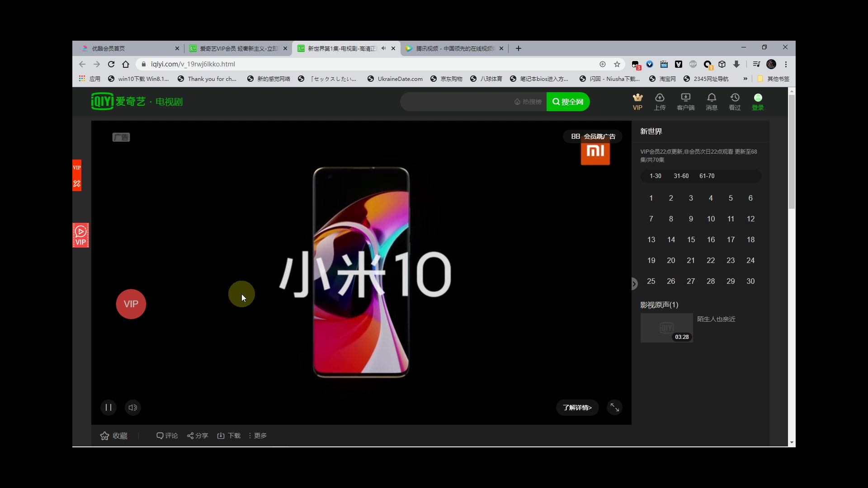Play episode 30

(x=750, y=281)
